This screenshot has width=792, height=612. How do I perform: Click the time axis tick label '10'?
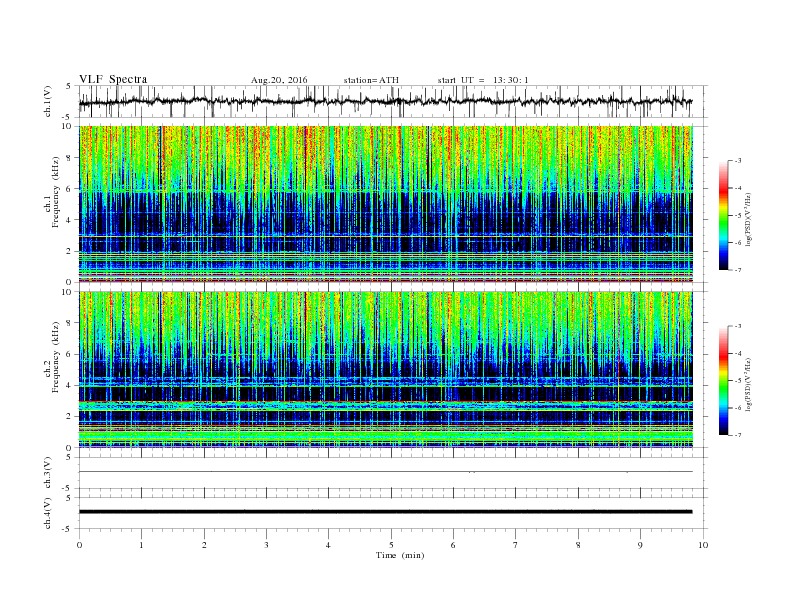[x=703, y=545]
